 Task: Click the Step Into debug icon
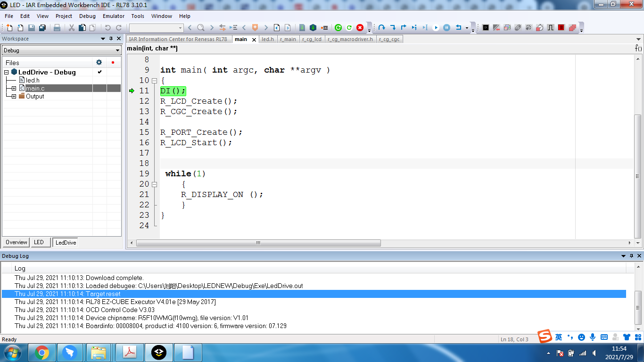[x=393, y=28]
